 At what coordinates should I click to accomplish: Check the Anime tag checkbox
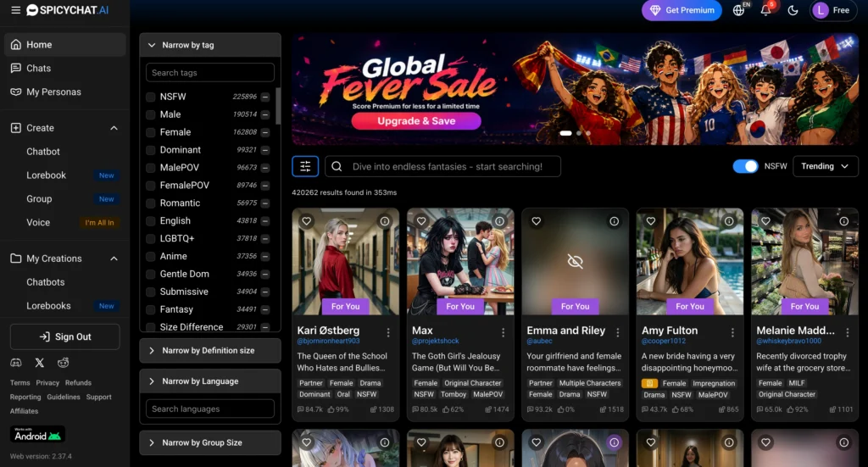pos(151,256)
